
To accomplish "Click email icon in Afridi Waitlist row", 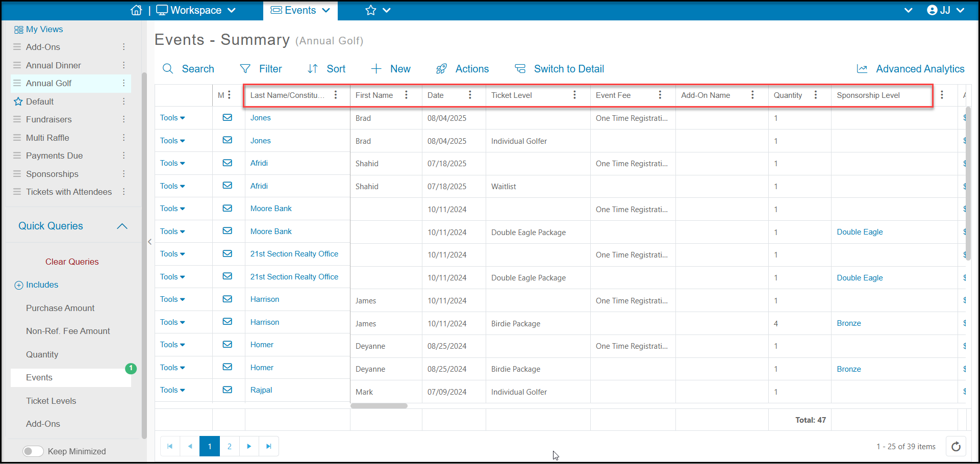I will (x=228, y=186).
